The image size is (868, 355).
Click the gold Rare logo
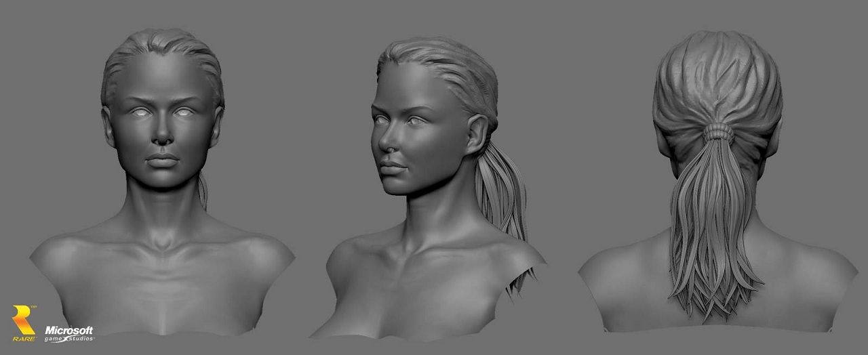[x=23, y=319]
